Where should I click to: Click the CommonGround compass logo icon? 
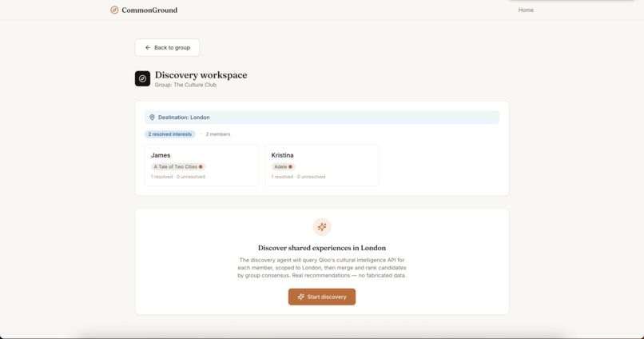114,10
